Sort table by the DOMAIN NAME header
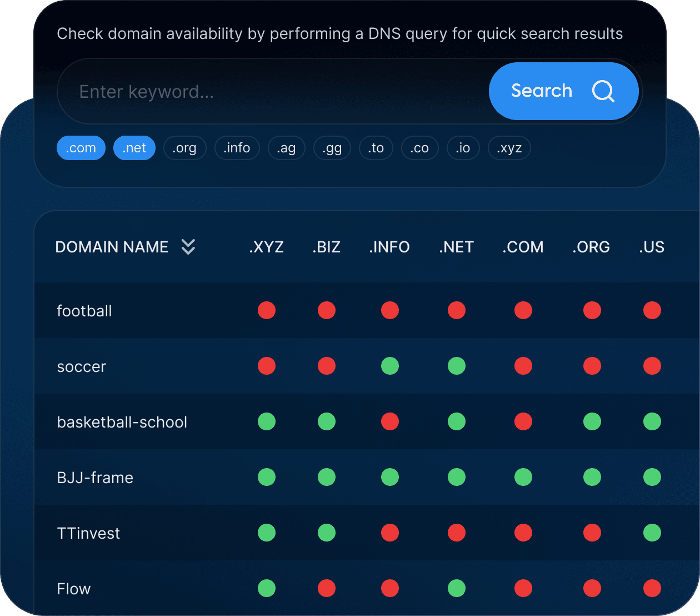This screenshot has width=700, height=616. click(112, 247)
